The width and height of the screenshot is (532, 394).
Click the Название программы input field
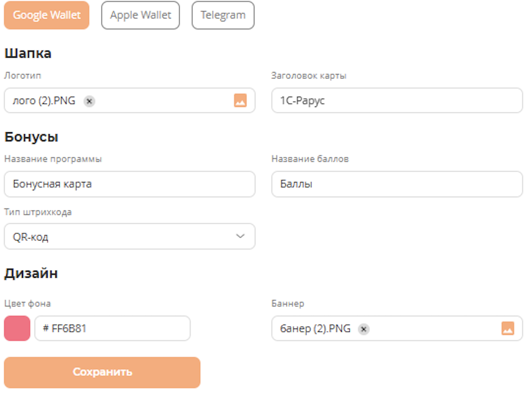pos(129,184)
